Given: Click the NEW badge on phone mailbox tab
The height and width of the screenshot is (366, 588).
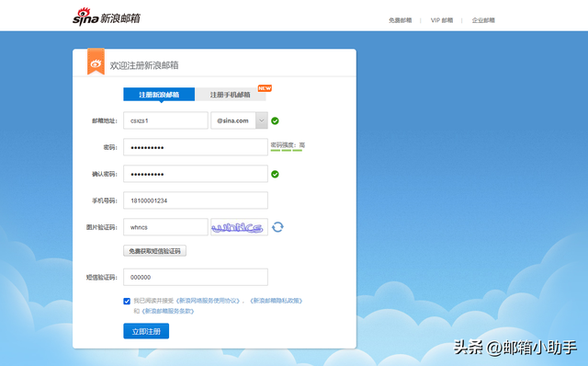Looking at the screenshot, I should pos(265,88).
